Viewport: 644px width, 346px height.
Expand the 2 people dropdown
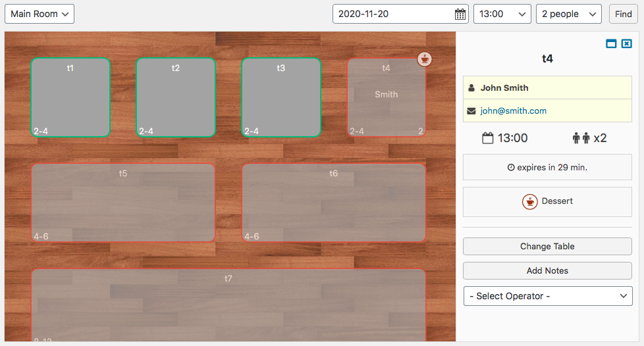pyautogui.click(x=569, y=14)
